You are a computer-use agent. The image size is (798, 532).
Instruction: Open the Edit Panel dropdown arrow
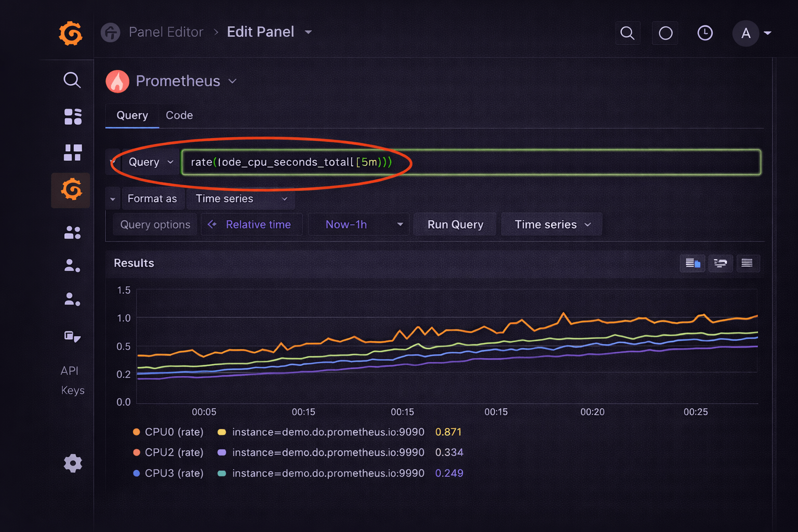308,32
